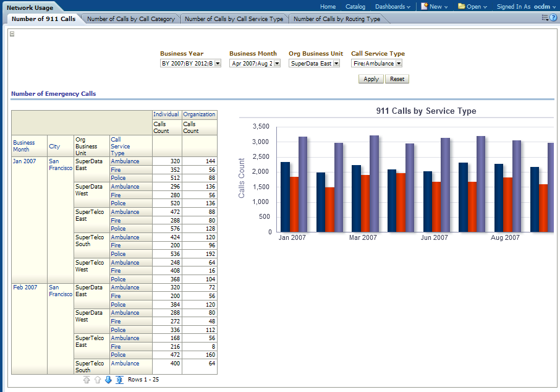
Task: Click the Help question mark icon
Action: 554,18
